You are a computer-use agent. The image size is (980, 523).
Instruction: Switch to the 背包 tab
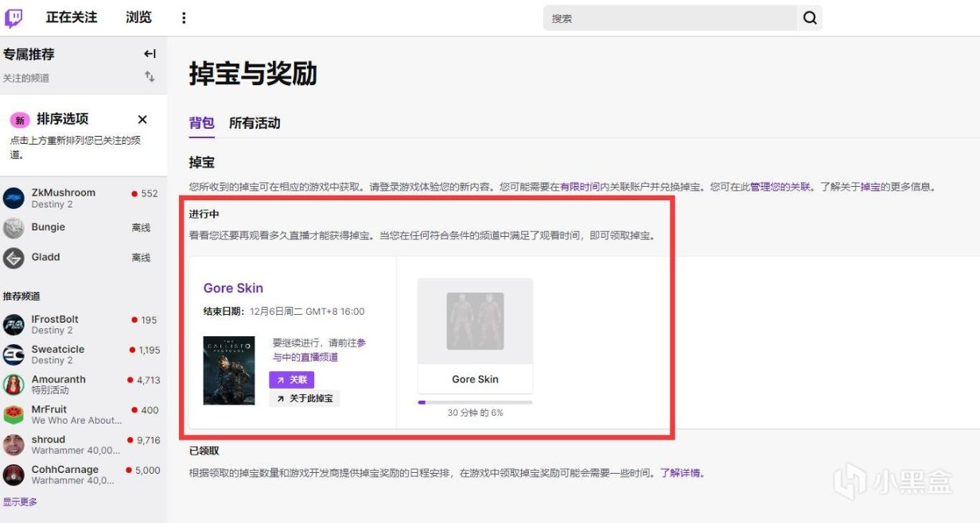201,123
